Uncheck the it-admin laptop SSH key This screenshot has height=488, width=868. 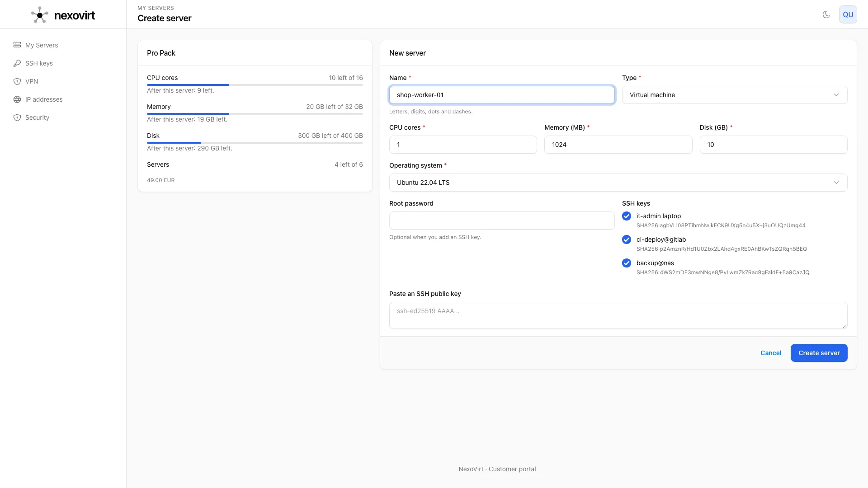coord(626,216)
